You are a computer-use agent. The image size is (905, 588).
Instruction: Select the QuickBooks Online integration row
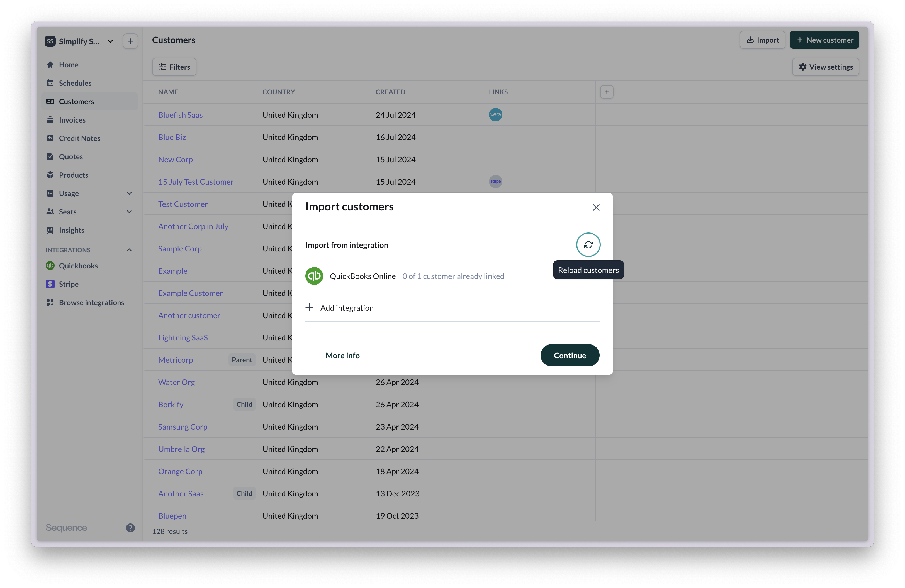click(452, 276)
